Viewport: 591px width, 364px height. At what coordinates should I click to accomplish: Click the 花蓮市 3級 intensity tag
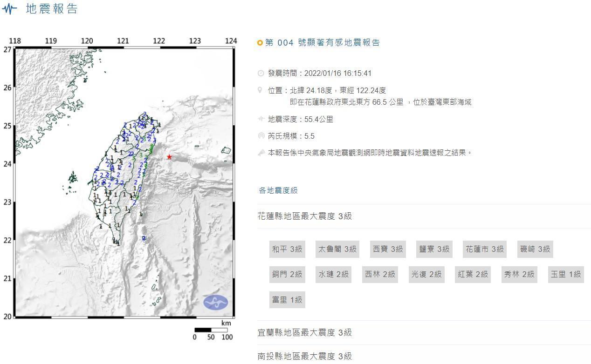(485, 249)
